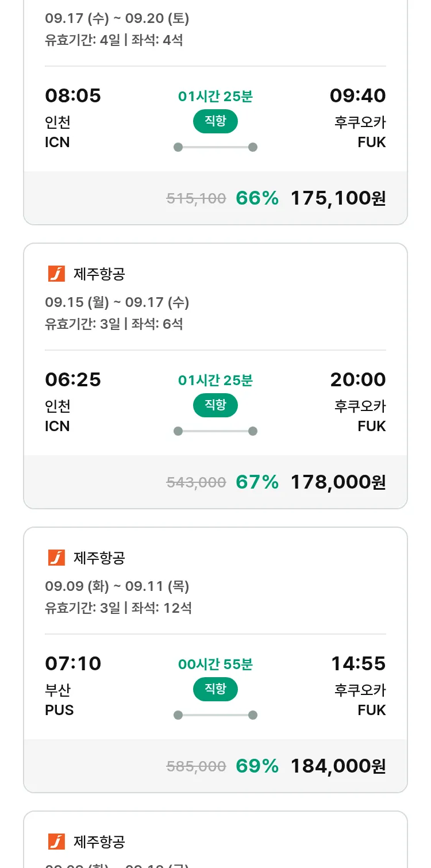Image resolution: width=431 pixels, height=868 pixels.
Task: Click the crossed-out 543,000 original price
Action: pyautogui.click(x=196, y=483)
